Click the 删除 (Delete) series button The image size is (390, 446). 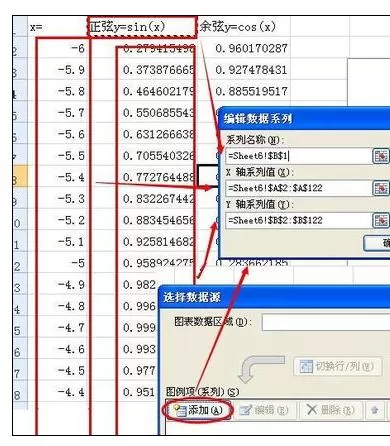[331, 410]
